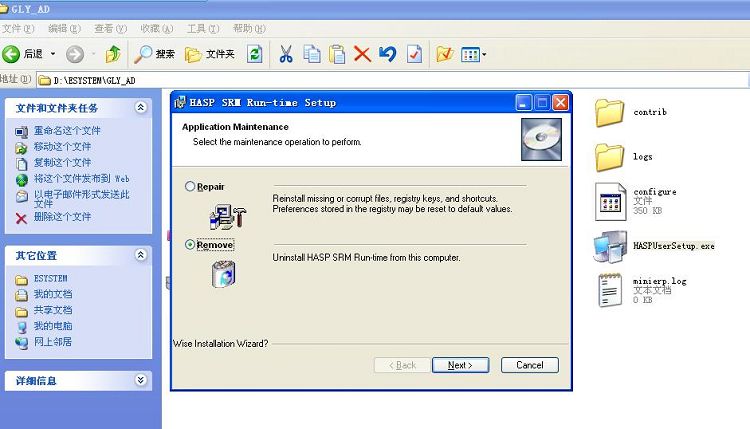Viewport: 750px width, 429px height.
Task: Click the Undo arrow toolbar icon
Action: 388,54
